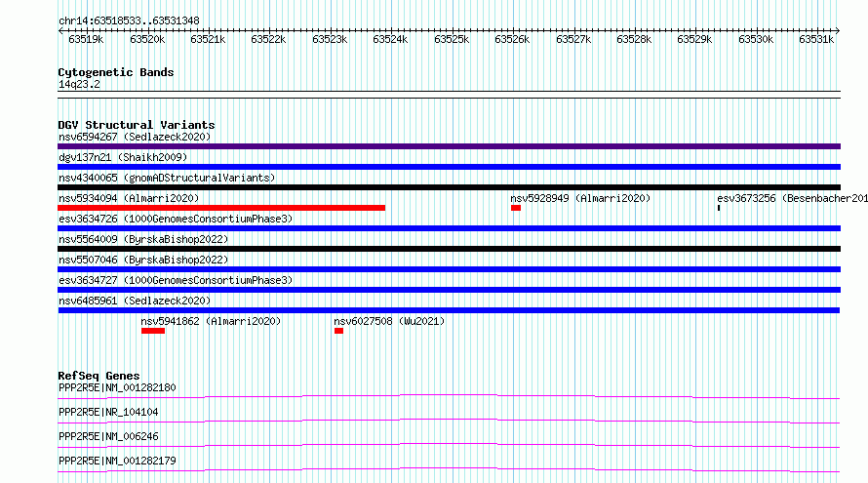Click the long red nsv5934094 bar
Viewport: 868px width, 483px height.
221,208
